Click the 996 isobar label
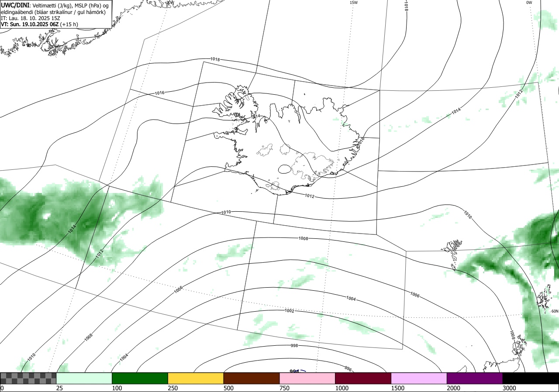 348,369
